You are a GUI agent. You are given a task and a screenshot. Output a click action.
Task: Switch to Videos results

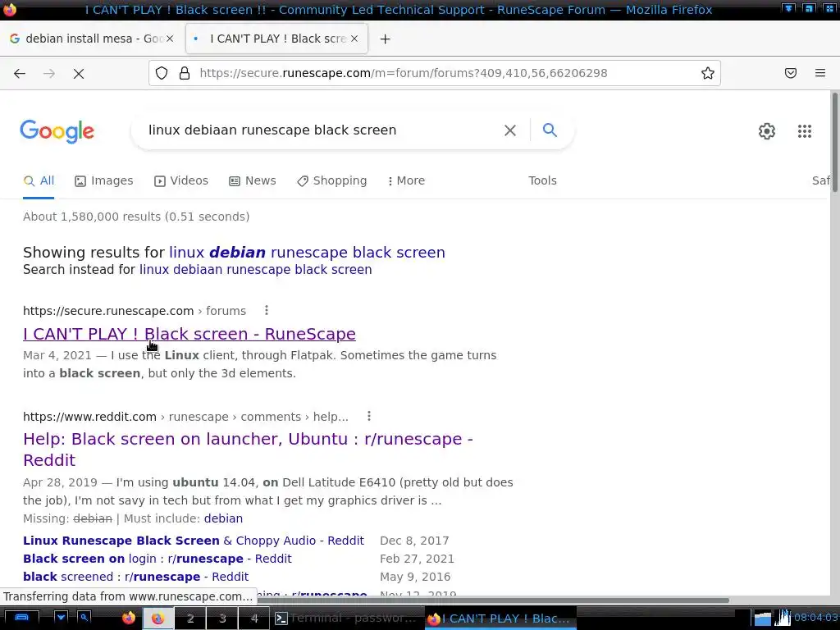tap(181, 181)
